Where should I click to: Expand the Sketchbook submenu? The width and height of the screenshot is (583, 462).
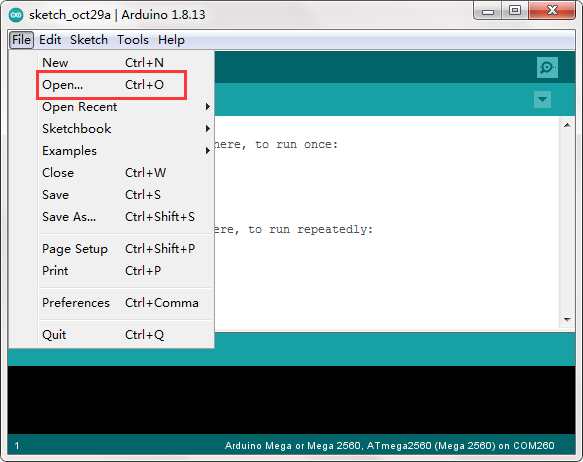coord(126,129)
